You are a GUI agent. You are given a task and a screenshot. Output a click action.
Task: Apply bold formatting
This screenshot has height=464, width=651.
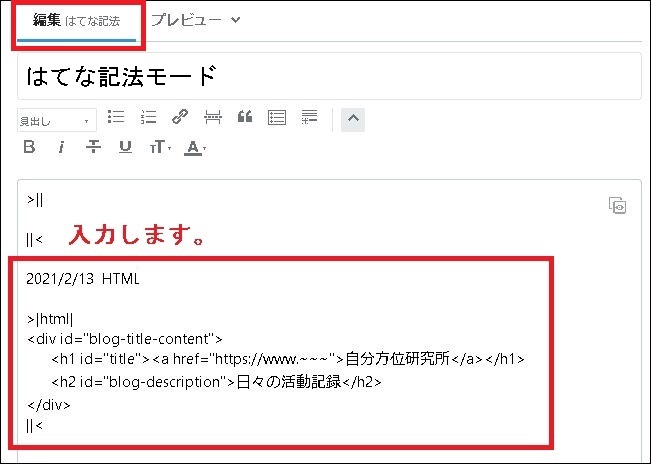[x=29, y=147]
